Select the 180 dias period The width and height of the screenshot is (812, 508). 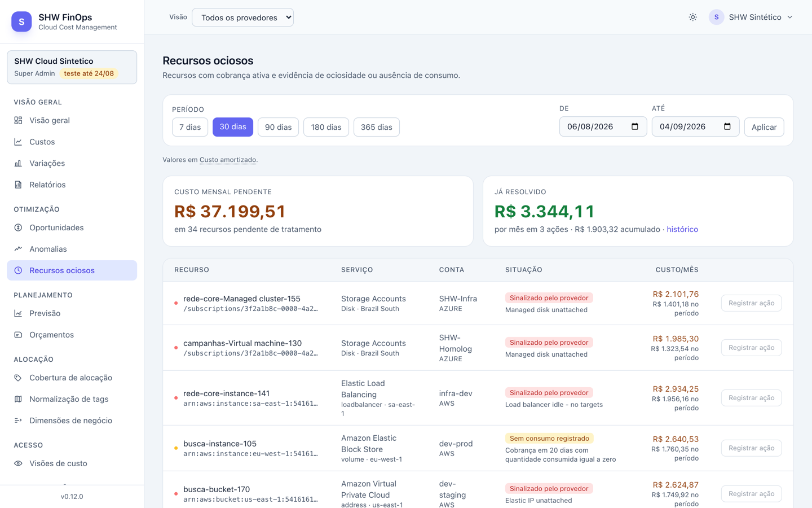(326, 127)
